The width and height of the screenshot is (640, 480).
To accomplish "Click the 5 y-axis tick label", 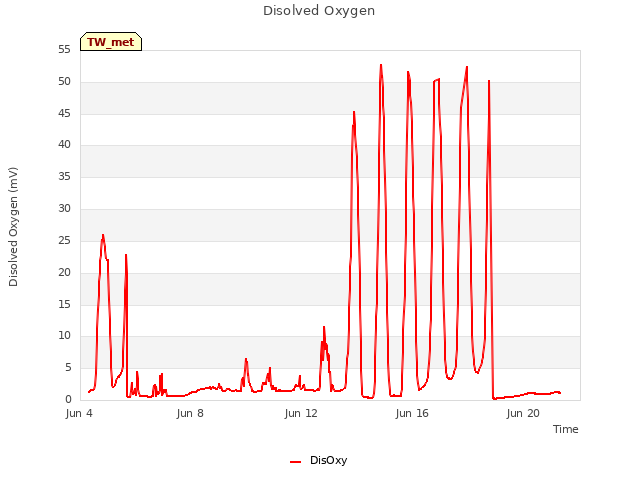I will (68, 368).
